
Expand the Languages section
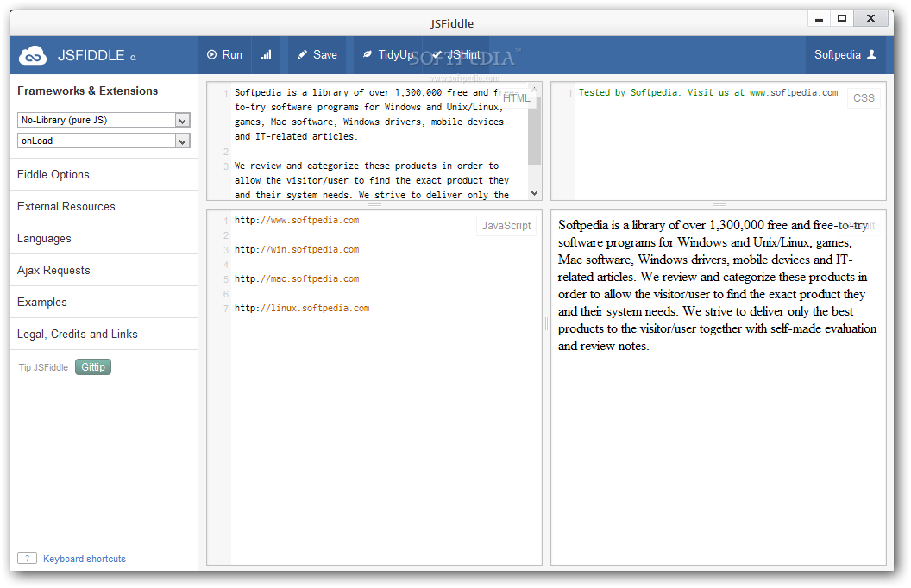[104, 239]
